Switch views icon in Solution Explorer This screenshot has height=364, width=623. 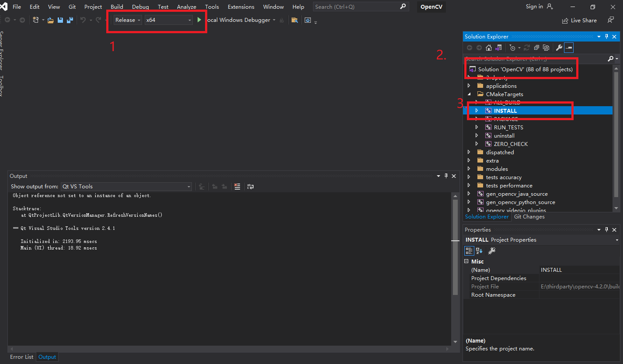498,48
